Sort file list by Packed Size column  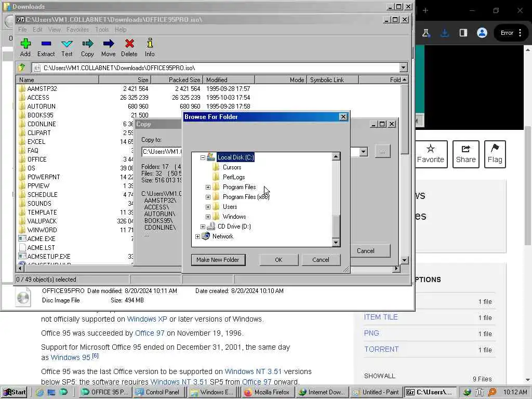(x=177, y=79)
